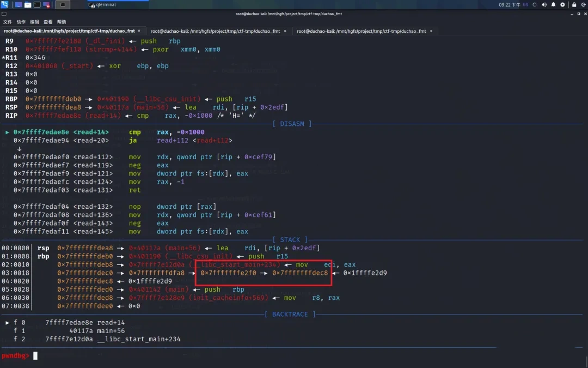Close the second terminal tab
Image resolution: width=588 pixels, height=368 pixels.
(x=285, y=31)
